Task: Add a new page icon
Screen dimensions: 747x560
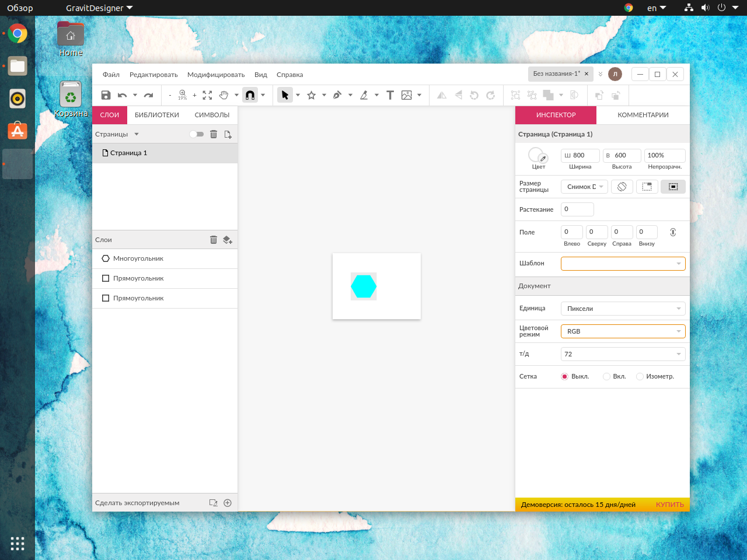Action: coord(228,134)
